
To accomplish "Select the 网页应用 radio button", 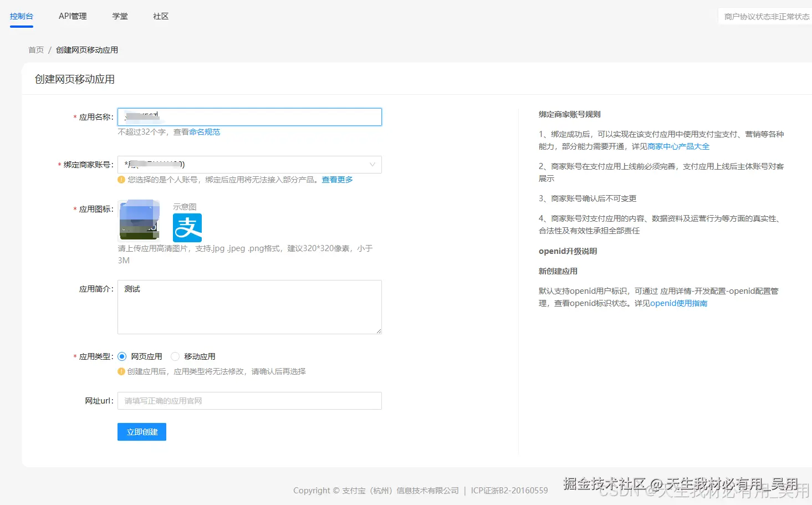I will tap(122, 356).
